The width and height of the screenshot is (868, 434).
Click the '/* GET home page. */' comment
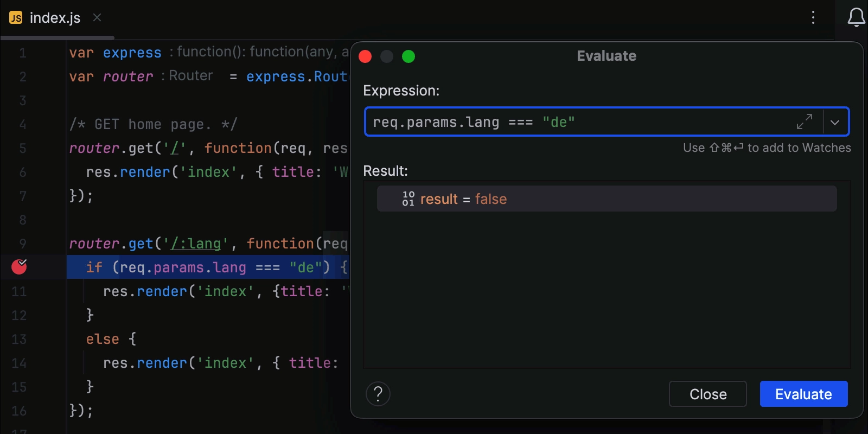tap(153, 124)
